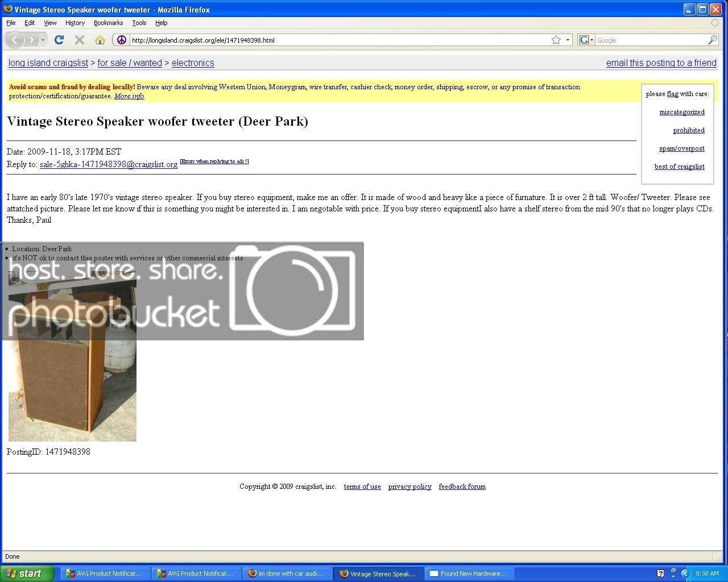Click the 8:38 AM taskbar clock
The width and height of the screenshot is (728, 582).
point(707,573)
